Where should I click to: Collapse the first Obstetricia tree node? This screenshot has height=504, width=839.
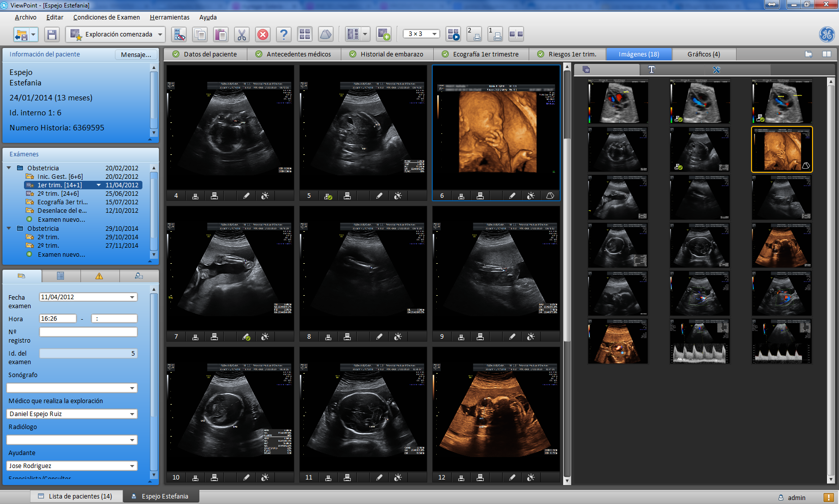pyautogui.click(x=9, y=168)
